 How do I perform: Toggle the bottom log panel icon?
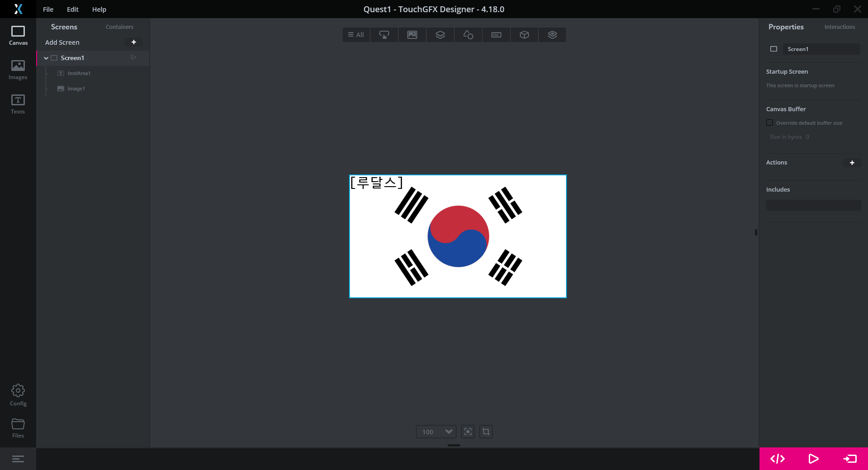(18, 459)
